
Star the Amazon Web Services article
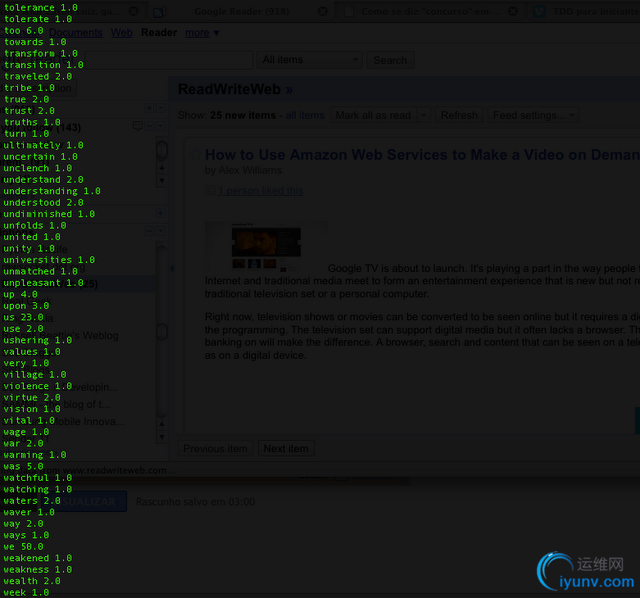[196, 154]
